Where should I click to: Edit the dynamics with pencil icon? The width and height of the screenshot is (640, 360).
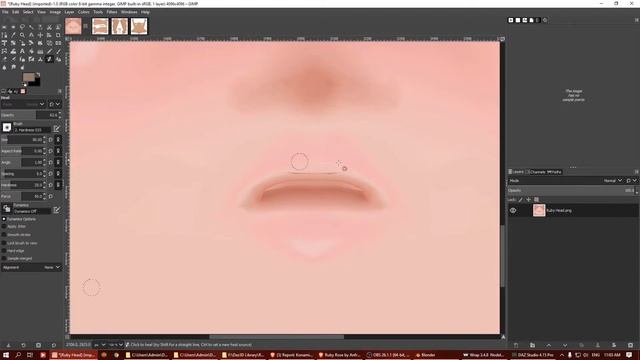(57, 210)
